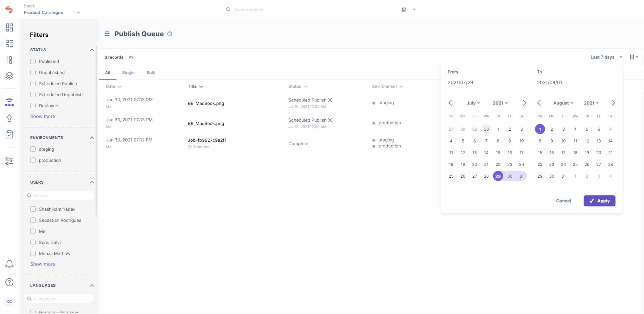Open the Contentstack logo home
Viewport: 644px width, 314px height.
9,9
